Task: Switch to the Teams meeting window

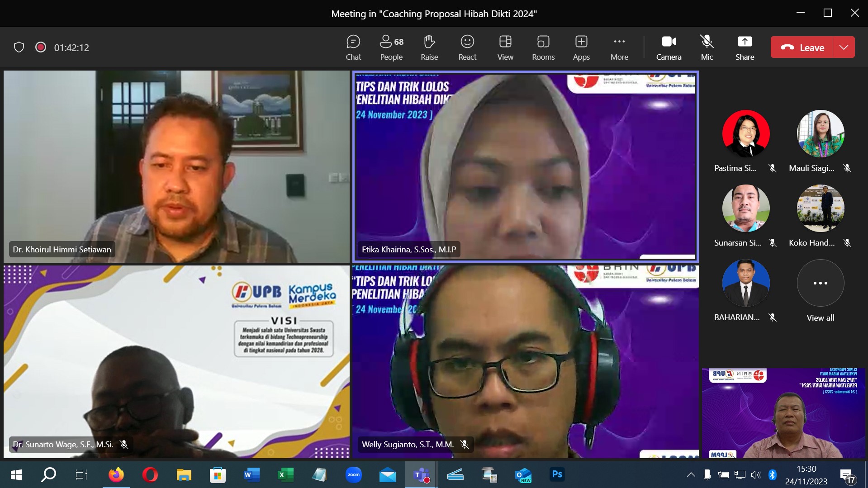Action: [421, 475]
